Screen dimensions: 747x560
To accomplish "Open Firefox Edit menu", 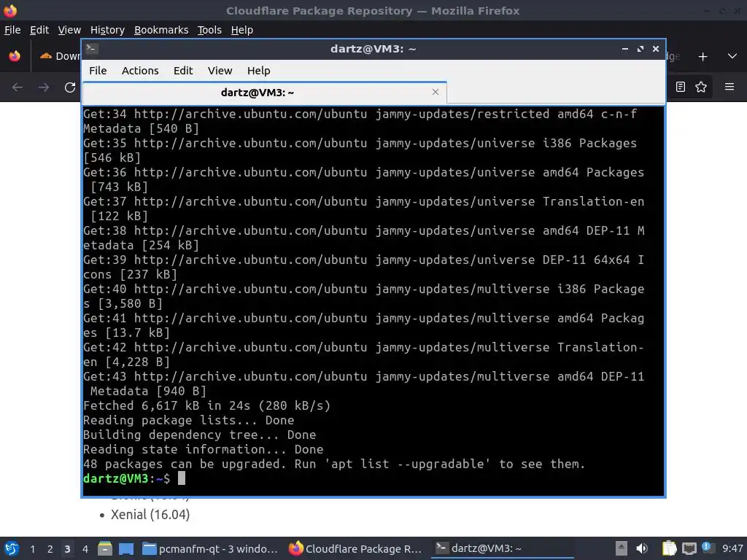I will point(39,30).
